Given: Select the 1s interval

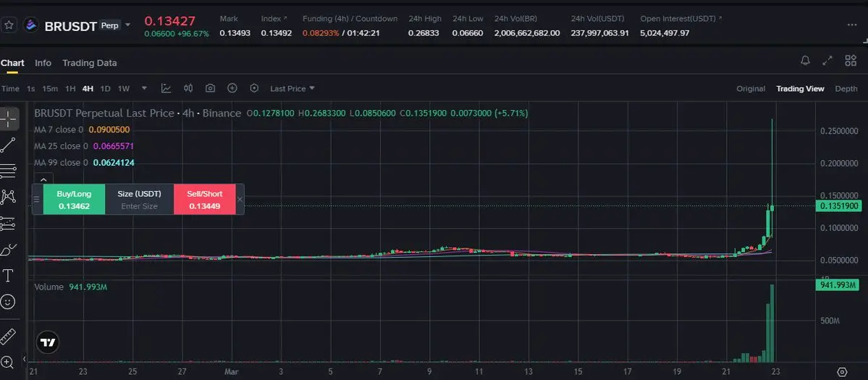Looking at the screenshot, I should tap(31, 88).
